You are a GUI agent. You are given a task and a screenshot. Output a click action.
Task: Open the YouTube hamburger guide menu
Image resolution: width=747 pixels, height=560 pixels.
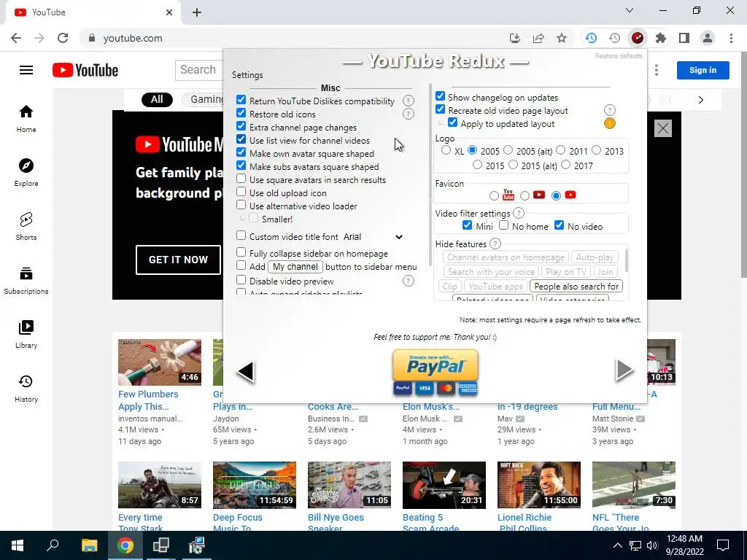[26, 70]
